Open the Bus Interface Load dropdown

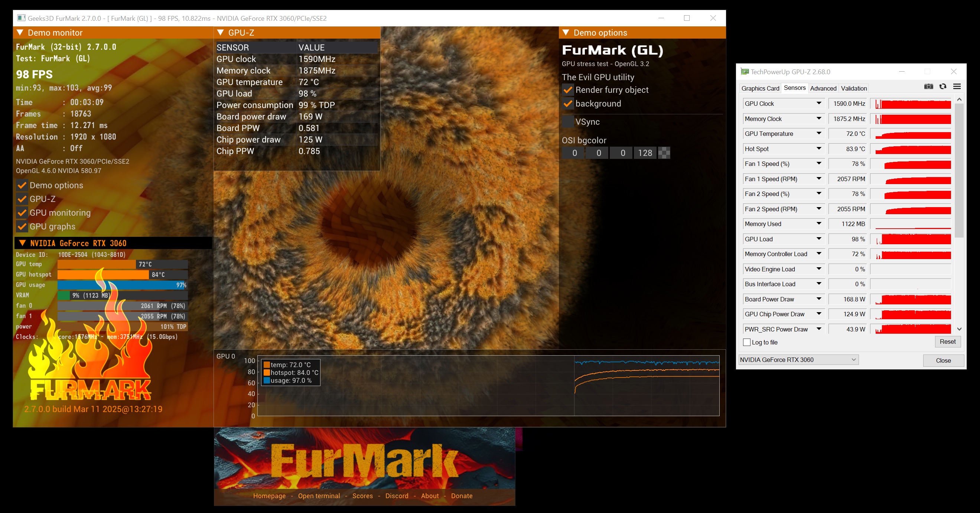click(819, 284)
